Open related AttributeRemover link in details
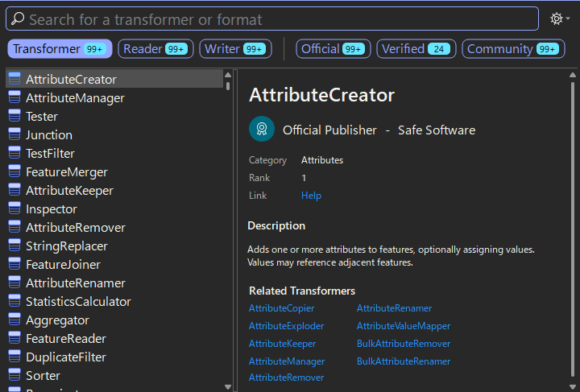Image resolution: width=580 pixels, height=392 pixels. click(x=286, y=378)
